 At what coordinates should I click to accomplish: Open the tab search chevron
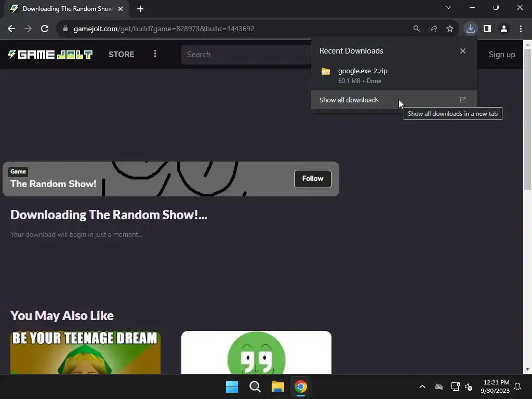pos(448,7)
